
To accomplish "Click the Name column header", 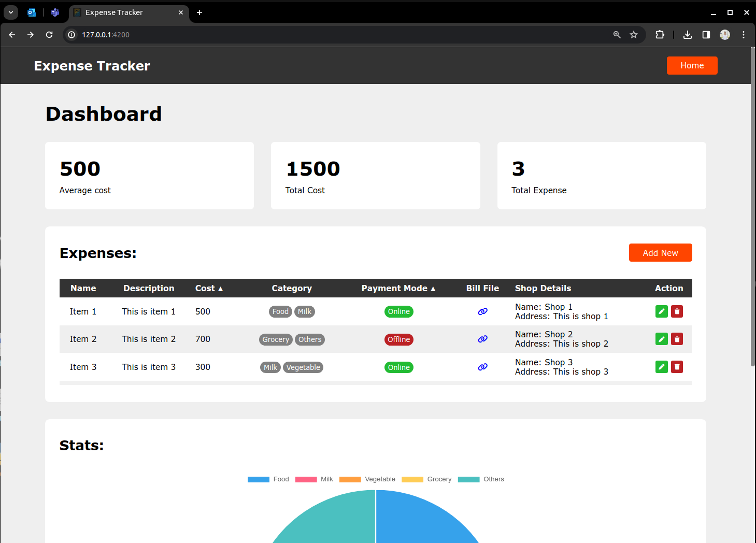I will [x=83, y=288].
